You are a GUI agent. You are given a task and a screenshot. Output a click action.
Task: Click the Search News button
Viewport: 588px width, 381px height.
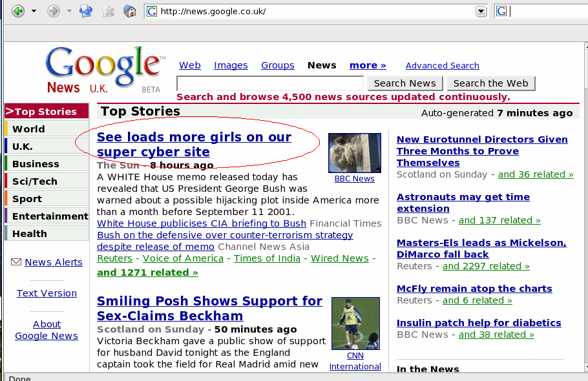[404, 83]
